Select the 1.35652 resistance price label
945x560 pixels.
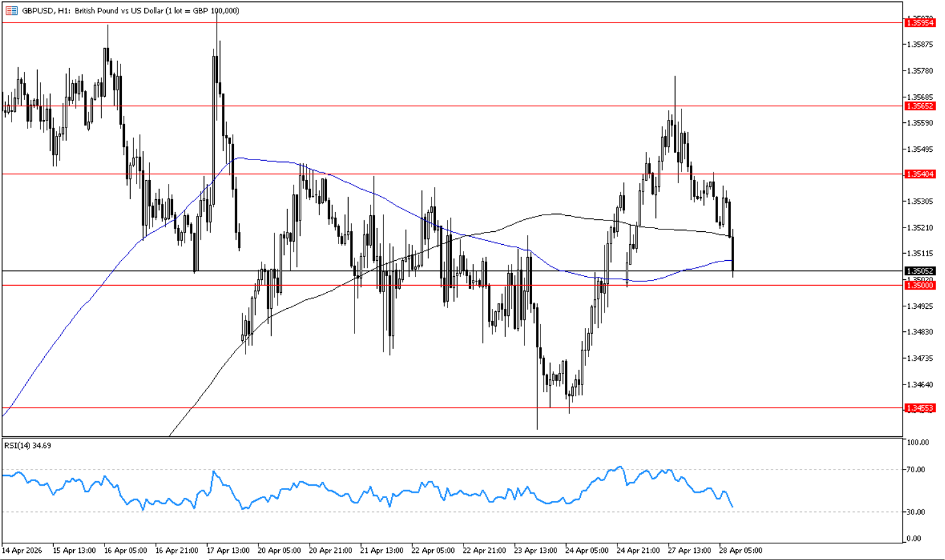coord(919,106)
